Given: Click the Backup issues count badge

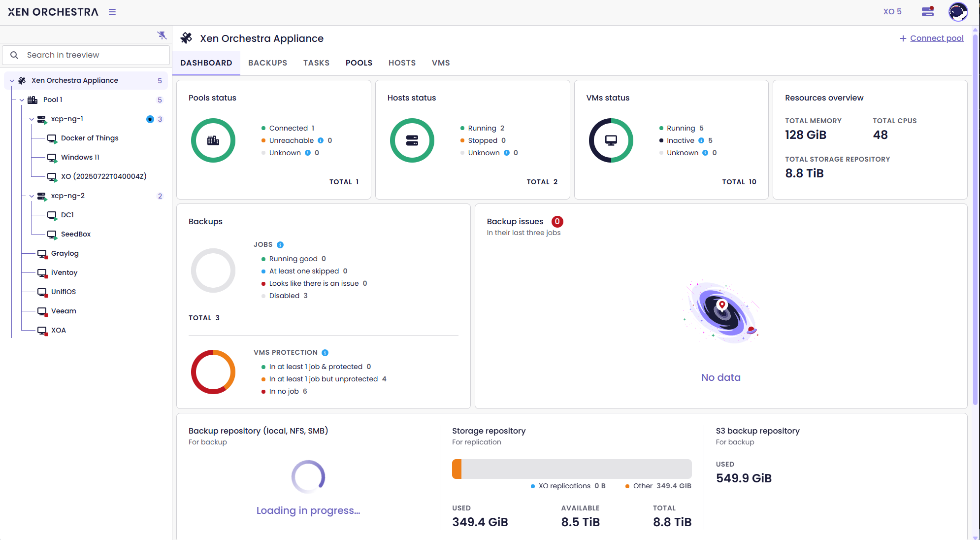Looking at the screenshot, I should [557, 222].
